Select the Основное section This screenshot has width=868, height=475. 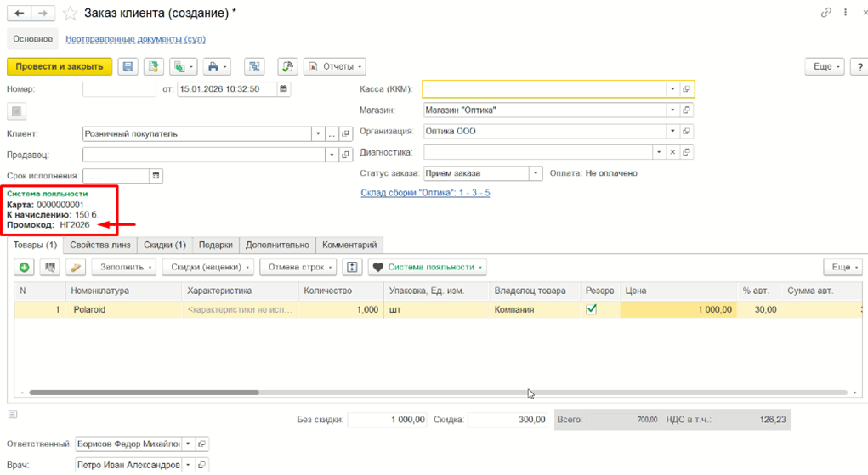[32, 39]
